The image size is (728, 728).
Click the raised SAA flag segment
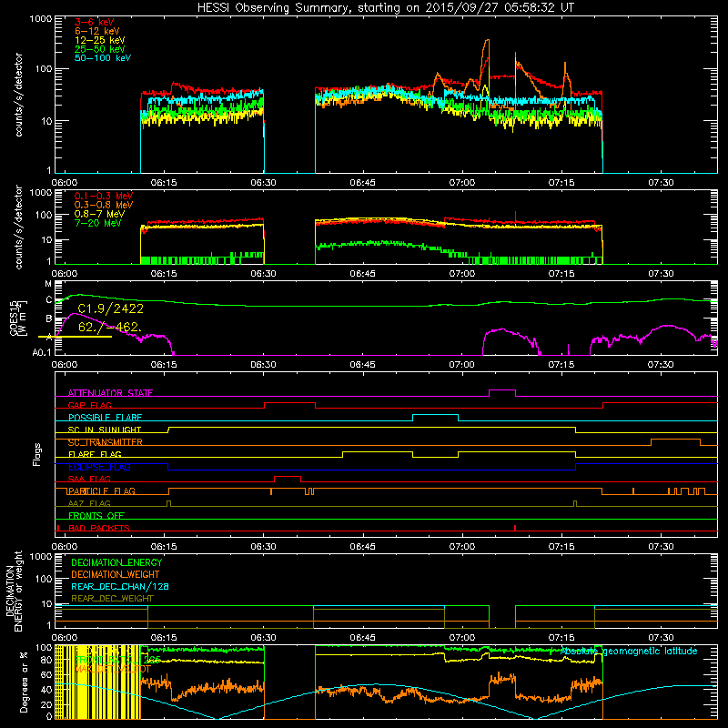click(288, 477)
